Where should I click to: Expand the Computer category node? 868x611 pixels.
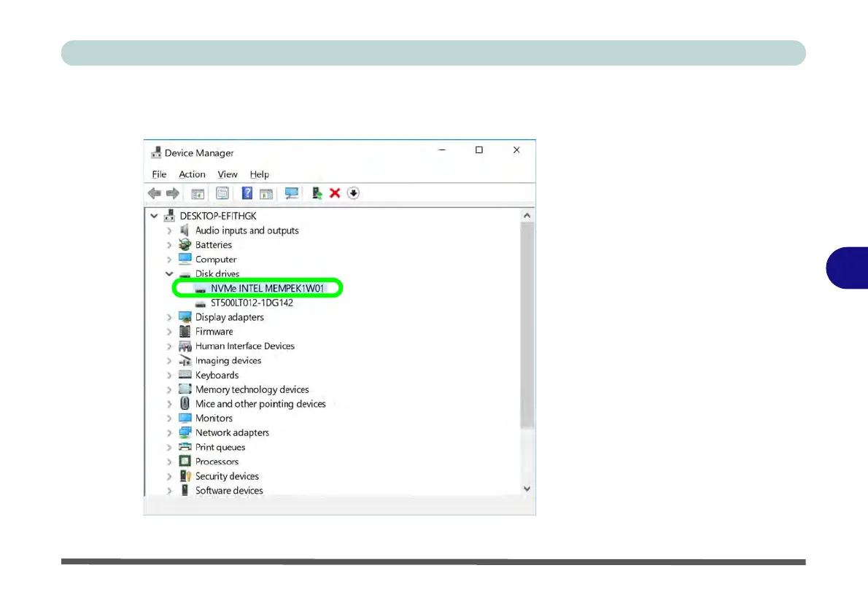[x=169, y=259]
